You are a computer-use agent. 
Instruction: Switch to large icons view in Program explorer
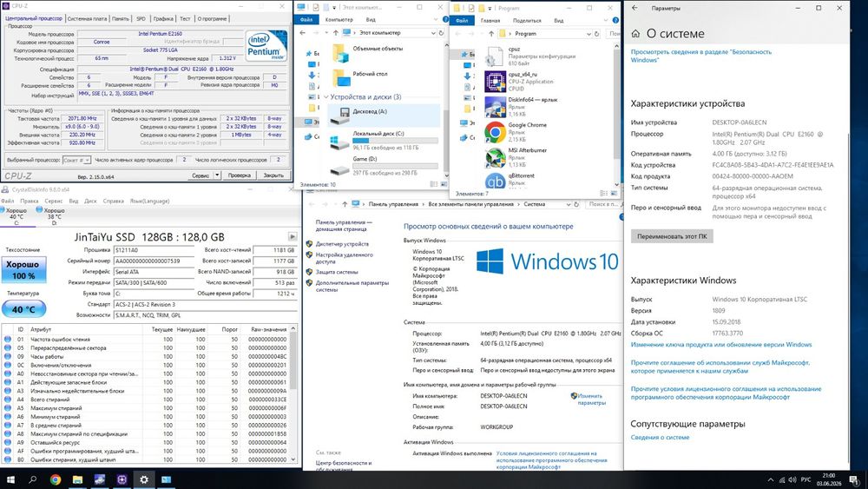pyautogui.click(x=614, y=194)
